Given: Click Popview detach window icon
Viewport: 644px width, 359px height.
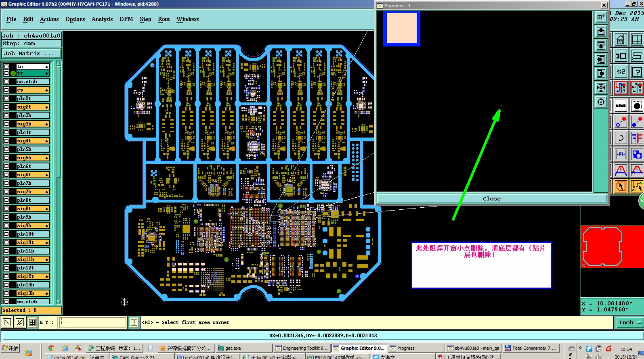Looking at the screenshot, I should (x=601, y=17).
